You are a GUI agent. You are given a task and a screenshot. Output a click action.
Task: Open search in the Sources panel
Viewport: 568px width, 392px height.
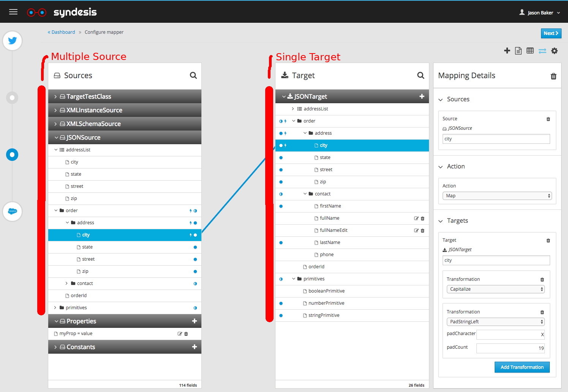(x=193, y=76)
